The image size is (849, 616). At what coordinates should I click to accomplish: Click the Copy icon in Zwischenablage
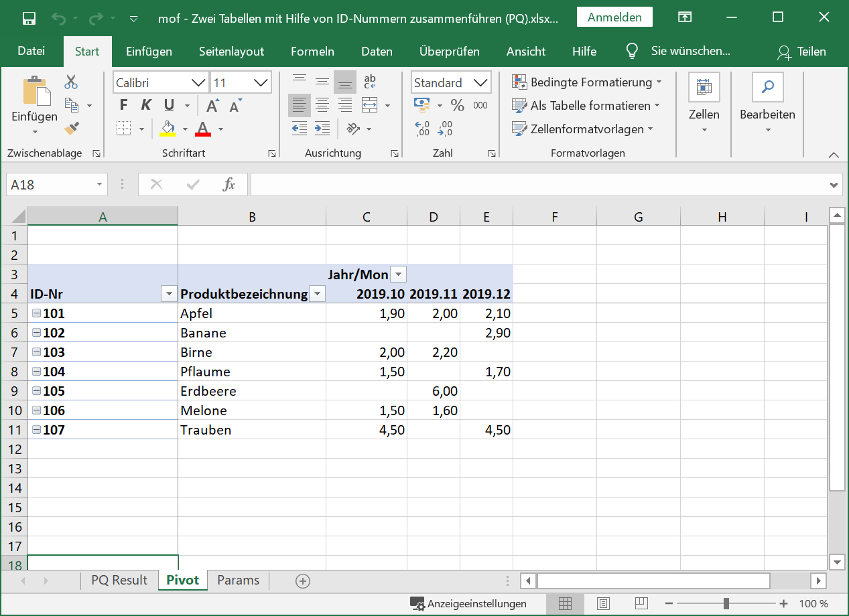pos(72,105)
